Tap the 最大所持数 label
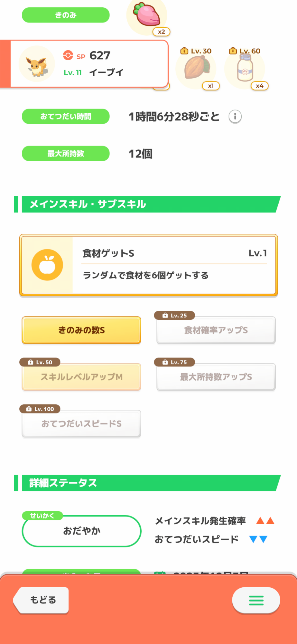The image size is (297, 644). click(66, 154)
